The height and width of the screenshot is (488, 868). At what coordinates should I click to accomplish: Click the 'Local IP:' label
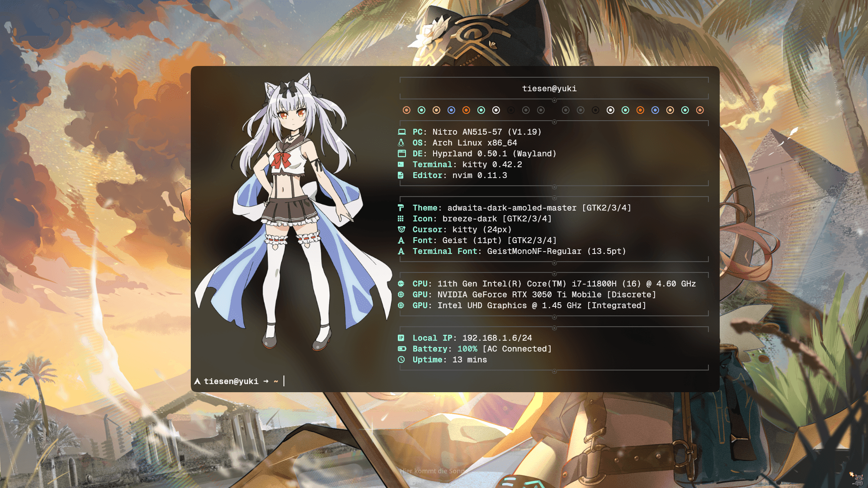(x=434, y=338)
